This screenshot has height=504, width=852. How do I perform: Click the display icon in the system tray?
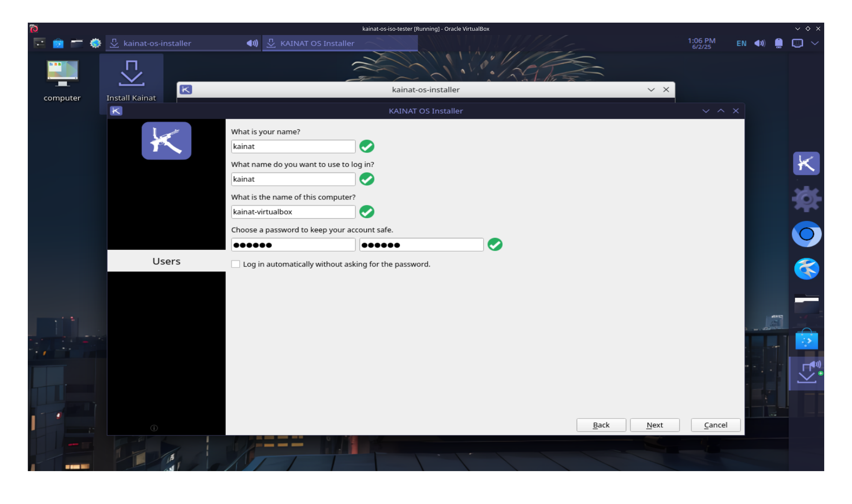click(x=797, y=43)
